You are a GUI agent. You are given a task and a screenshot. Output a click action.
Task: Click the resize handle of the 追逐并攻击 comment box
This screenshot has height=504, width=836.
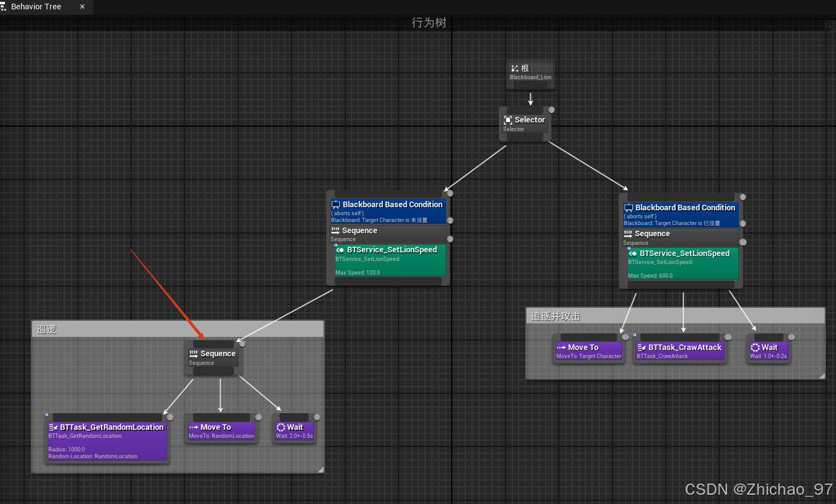tap(822, 375)
